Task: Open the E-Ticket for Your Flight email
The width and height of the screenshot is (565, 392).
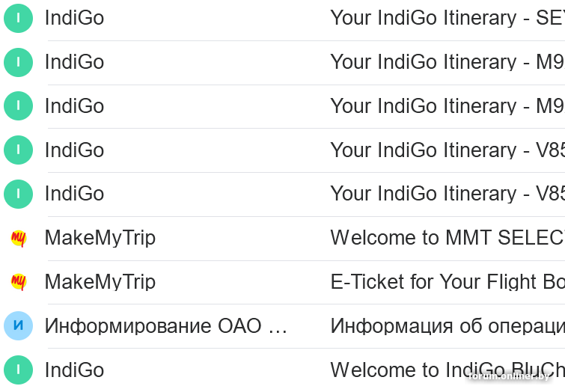Action: tap(446, 282)
